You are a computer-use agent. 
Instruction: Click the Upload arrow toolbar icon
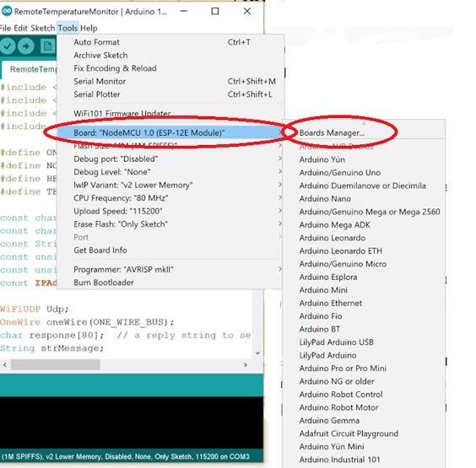pyautogui.click(x=26, y=46)
